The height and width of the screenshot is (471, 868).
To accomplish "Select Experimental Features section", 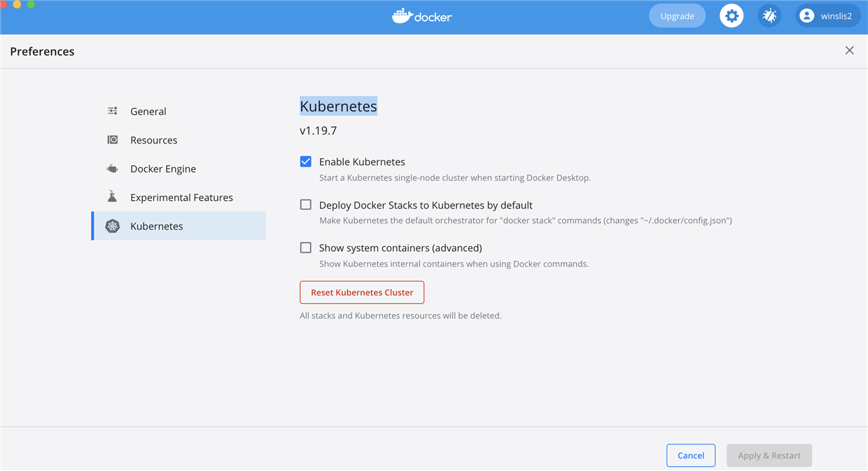I will pos(178,197).
